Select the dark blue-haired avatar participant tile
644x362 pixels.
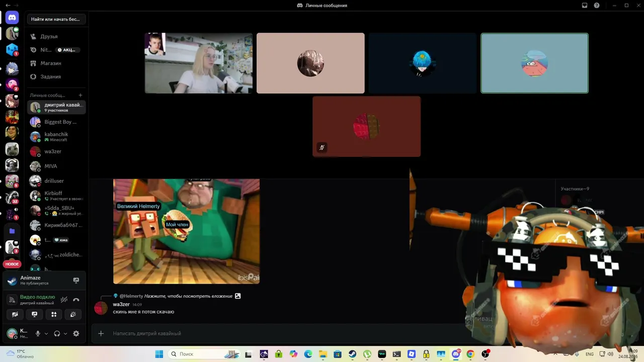pos(422,63)
